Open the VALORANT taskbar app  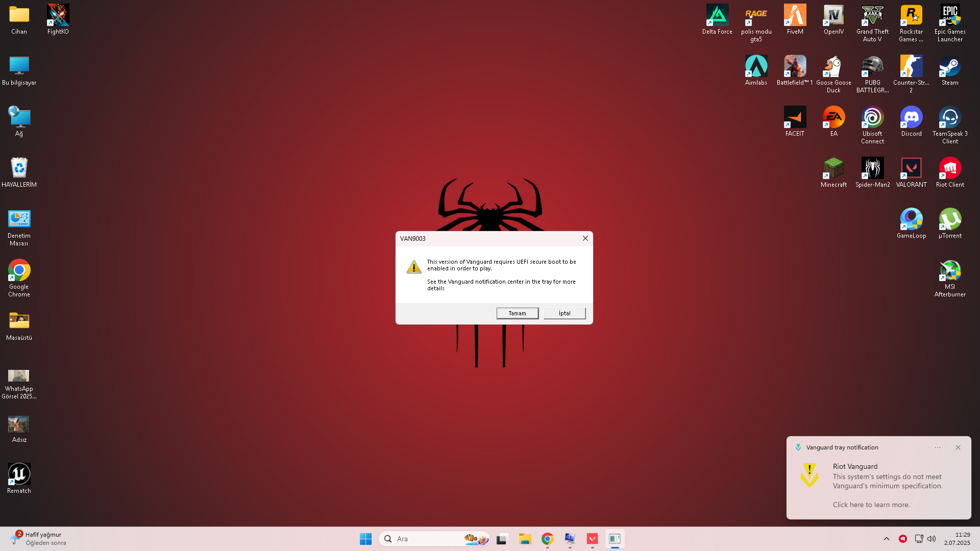point(592,539)
